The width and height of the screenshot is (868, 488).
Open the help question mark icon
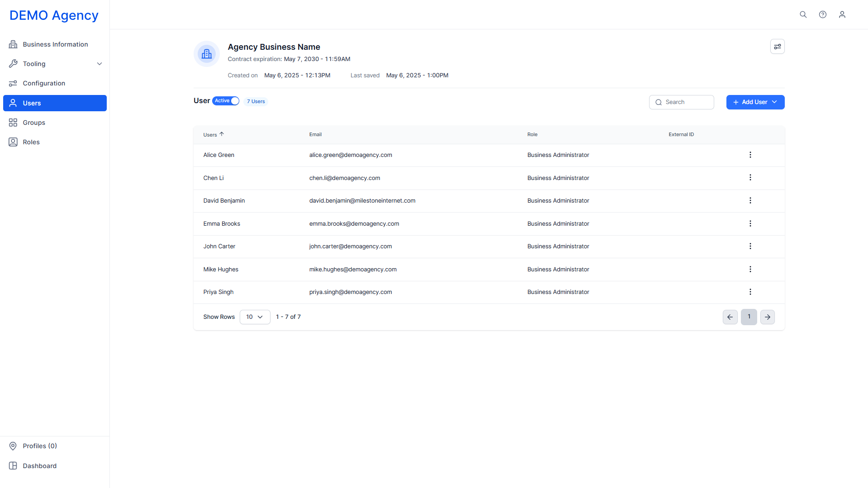[x=822, y=14]
